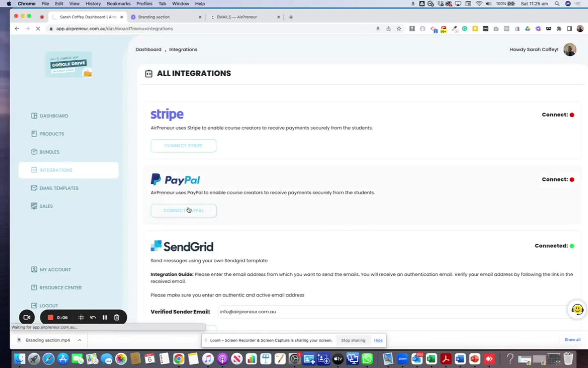
Task: Close the EMAILS — AirPreneur tab
Action: (x=278, y=17)
